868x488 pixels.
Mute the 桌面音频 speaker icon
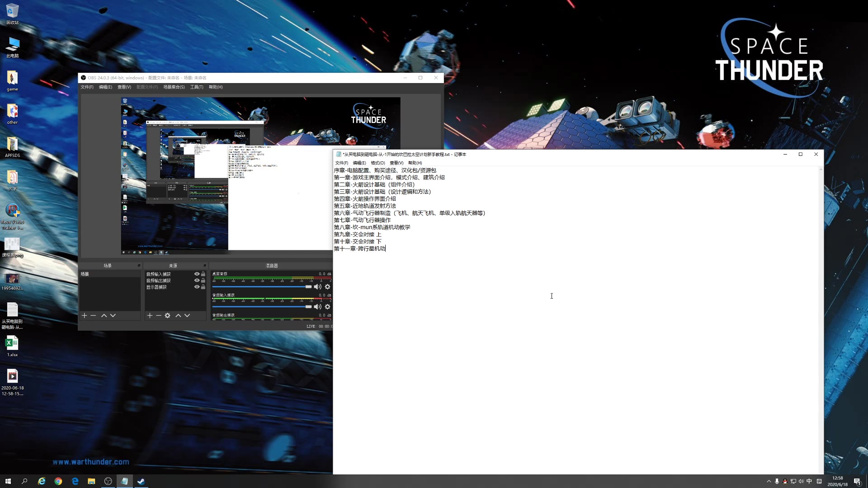pyautogui.click(x=318, y=287)
